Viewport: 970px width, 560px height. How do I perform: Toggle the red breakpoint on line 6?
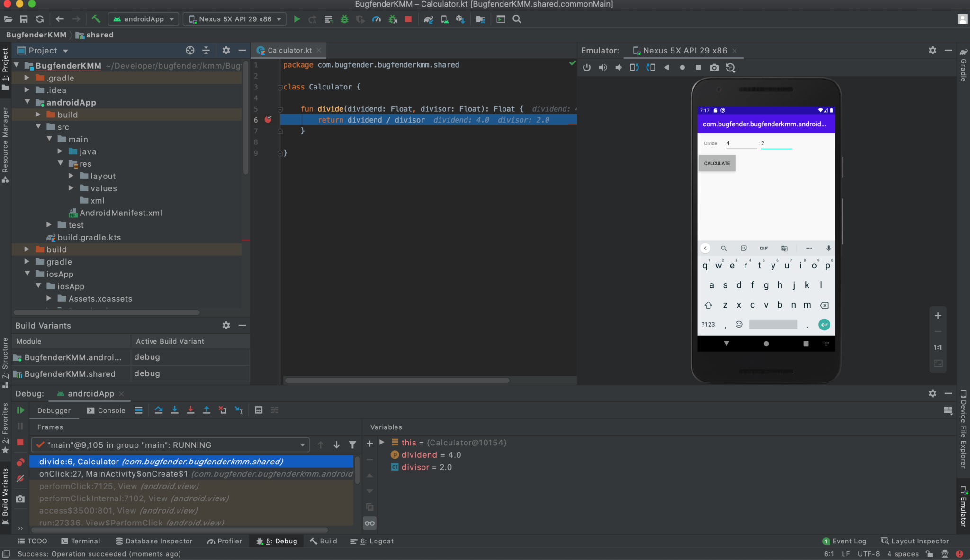tap(268, 120)
